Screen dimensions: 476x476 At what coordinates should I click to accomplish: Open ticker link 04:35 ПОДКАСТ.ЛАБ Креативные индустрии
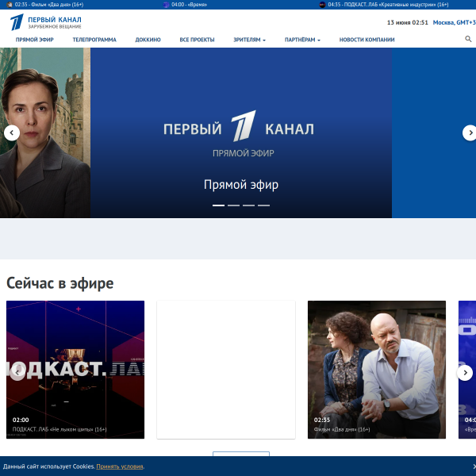pyautogui.click(x=388, y=5)
